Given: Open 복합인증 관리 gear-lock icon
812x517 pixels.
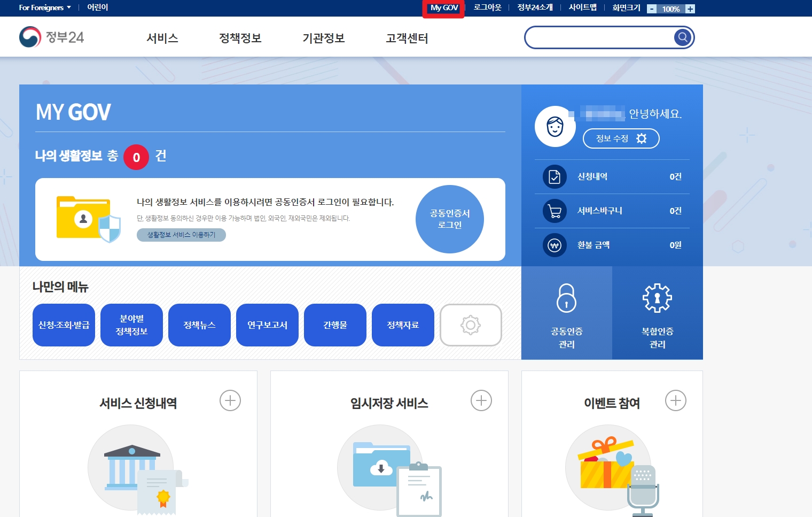Looking at the screenshot, I should (657, 298).
